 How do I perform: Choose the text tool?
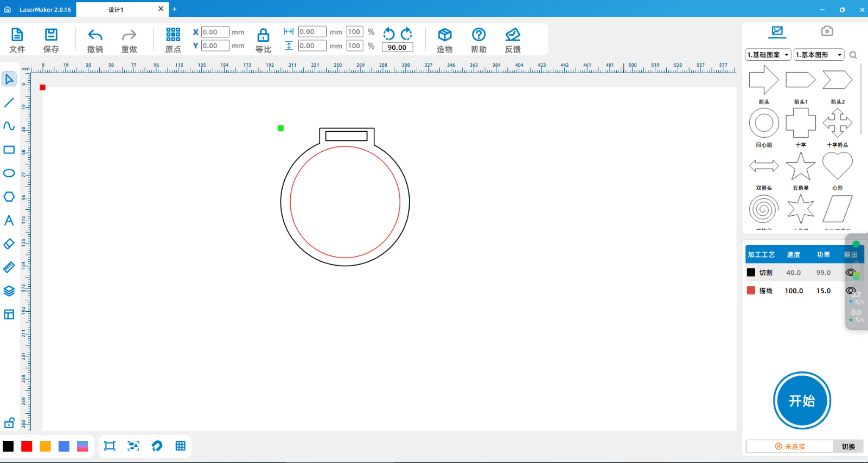[9, 220]
